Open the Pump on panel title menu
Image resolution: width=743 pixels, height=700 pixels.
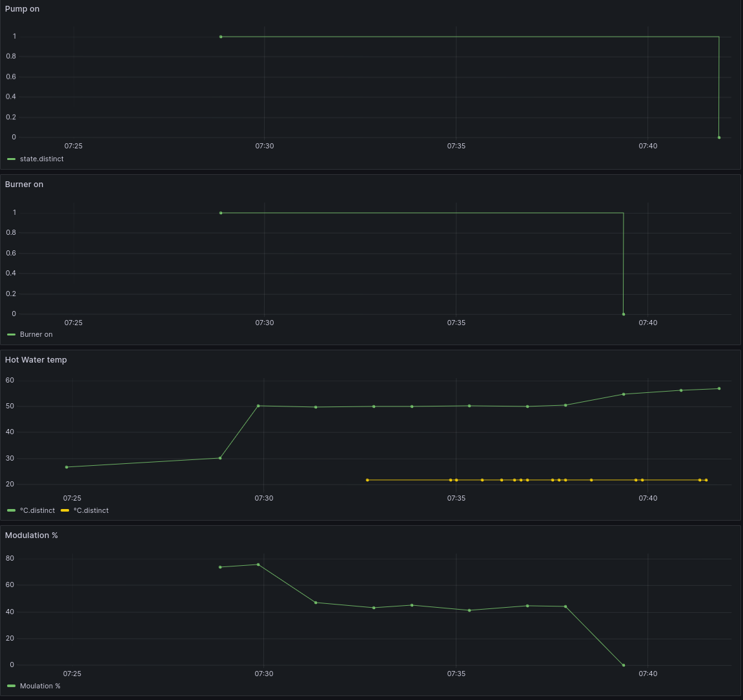(x=22, y=9)
